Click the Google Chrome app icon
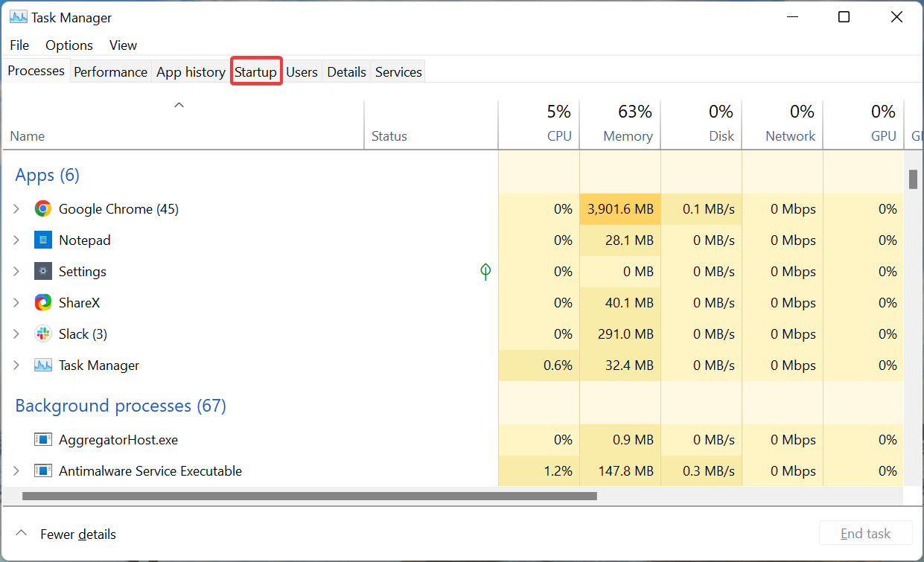Screen dimensions: 924x562 coord(42,208)
